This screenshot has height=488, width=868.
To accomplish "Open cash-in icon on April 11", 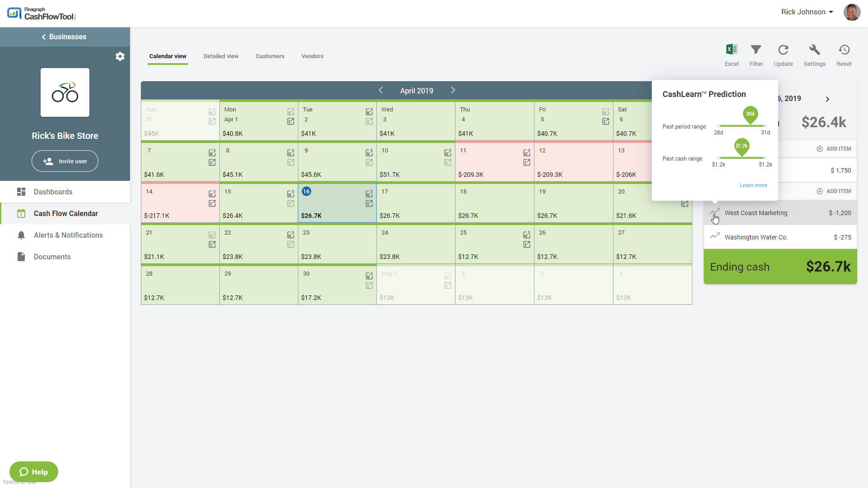I will [527, 152].
